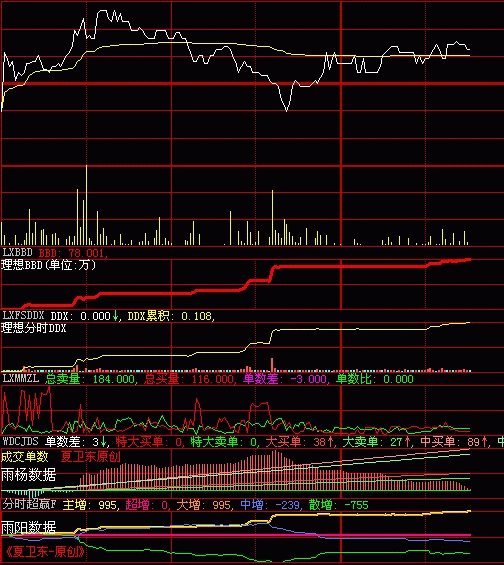Click the 雨杨数据 label
Image resolution: width=504 pixels, height=565 pixels.
point(28,475)
